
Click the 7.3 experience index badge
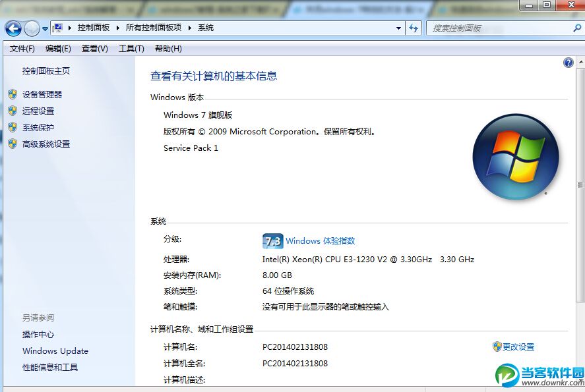[x=273, y=241]
